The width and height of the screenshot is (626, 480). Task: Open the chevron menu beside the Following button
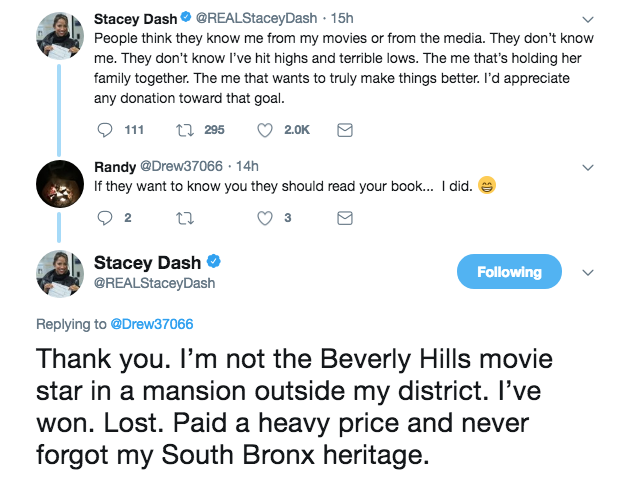587,272
